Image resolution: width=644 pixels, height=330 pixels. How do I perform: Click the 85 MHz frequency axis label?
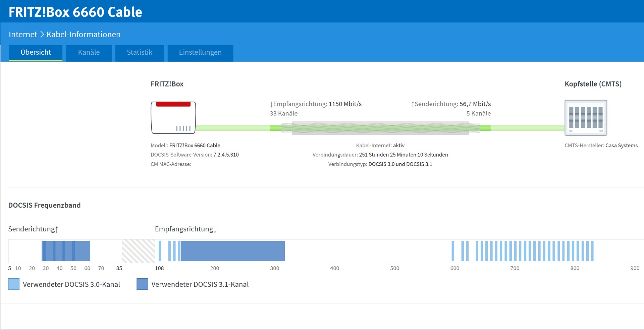(119, 268)
